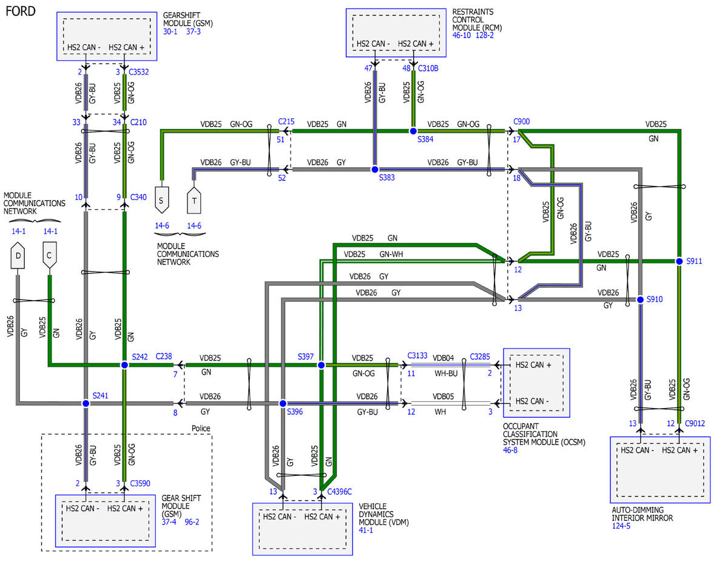Click the 'WH-BU' wire color label
728x562 pixels.
click(446, 373)
